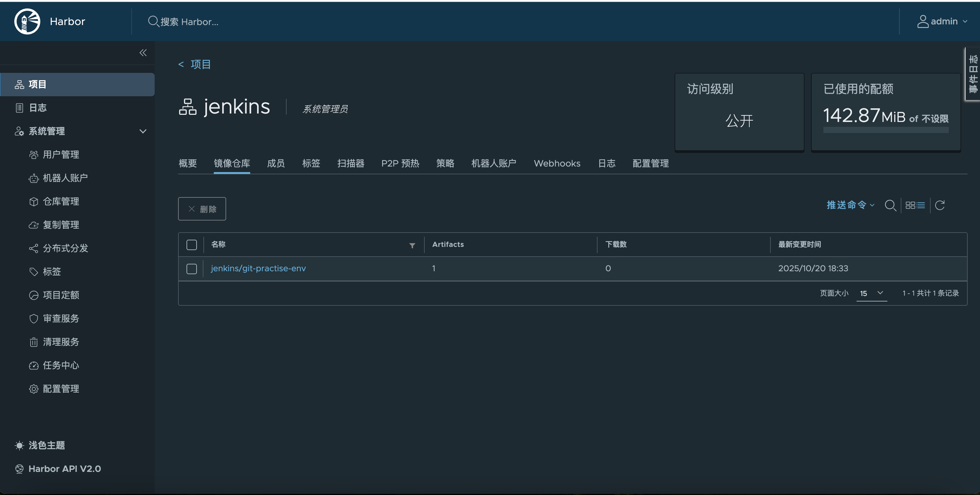The width and height of the screenshot is (980, 495).
Task: Switch to light theme (浅色主题)
Action: (x=46, y=445)
